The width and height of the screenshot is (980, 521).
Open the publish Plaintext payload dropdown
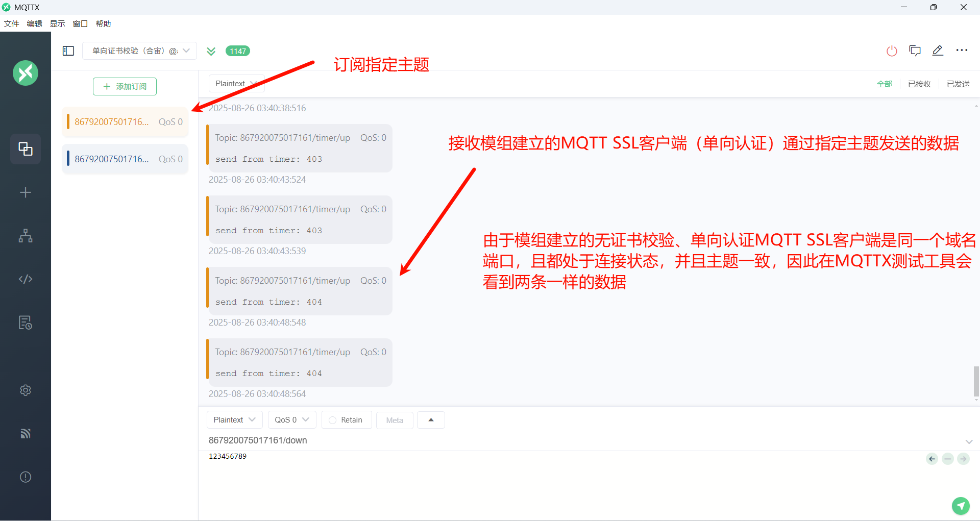pyautogui.click(x=234, y=420)
